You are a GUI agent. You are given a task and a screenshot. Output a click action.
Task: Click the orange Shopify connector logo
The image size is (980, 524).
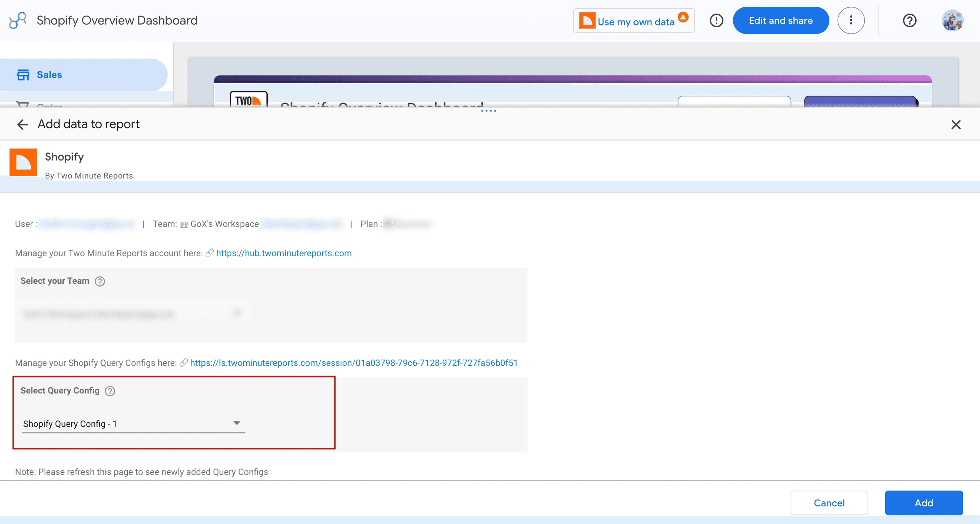click(x=23, y=162)
